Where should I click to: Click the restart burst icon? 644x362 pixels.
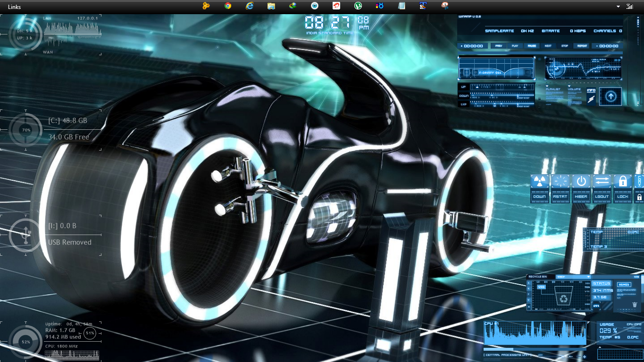point(560,181)
